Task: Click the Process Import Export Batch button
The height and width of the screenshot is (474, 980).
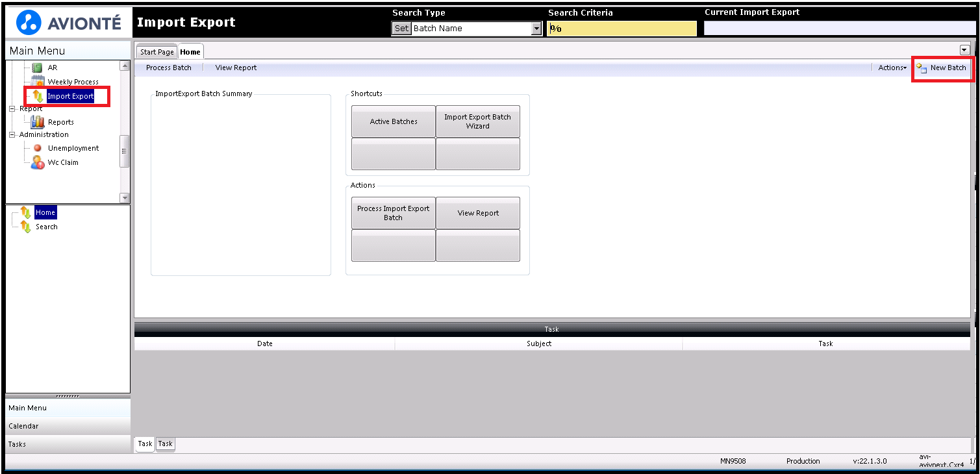Action: pyautogui.click(x=394, y=213)
